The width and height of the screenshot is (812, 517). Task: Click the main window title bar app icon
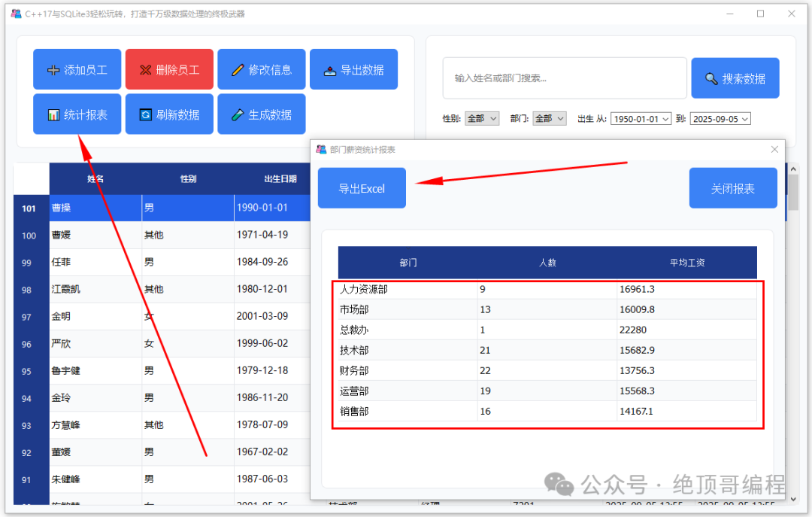(x=16, y=14)
